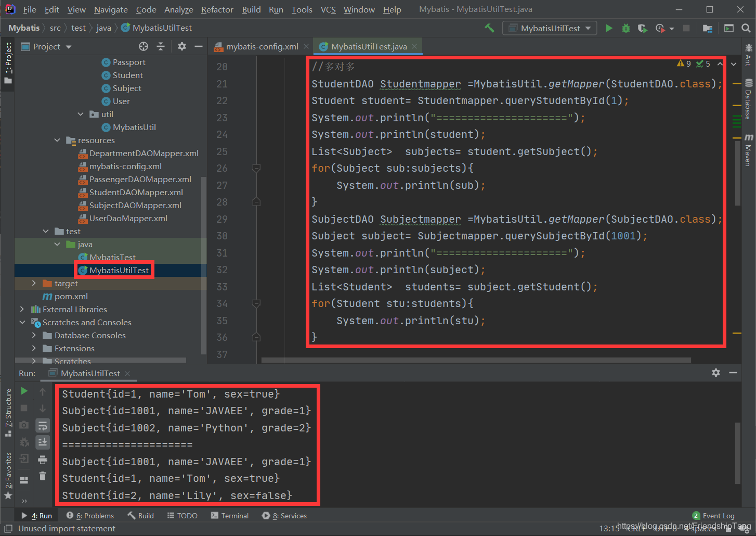Start debugging with the bug icon

click(x=626, y=28)
